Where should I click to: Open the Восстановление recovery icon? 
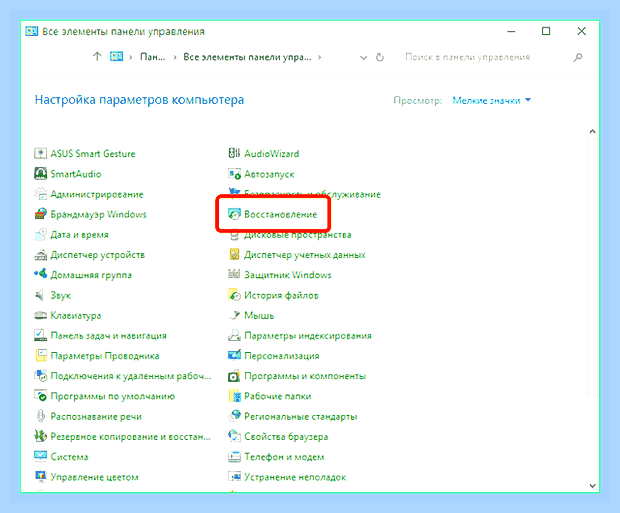234,214
